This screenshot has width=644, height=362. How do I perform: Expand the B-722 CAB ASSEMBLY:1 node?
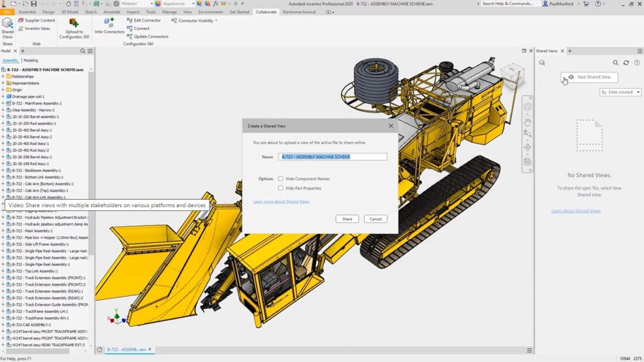point(3,325)
